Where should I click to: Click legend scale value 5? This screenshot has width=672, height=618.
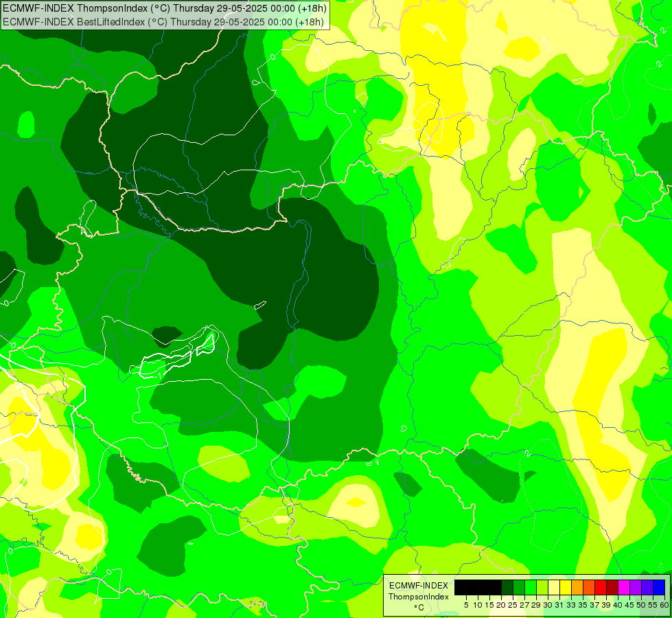[466, 605]
